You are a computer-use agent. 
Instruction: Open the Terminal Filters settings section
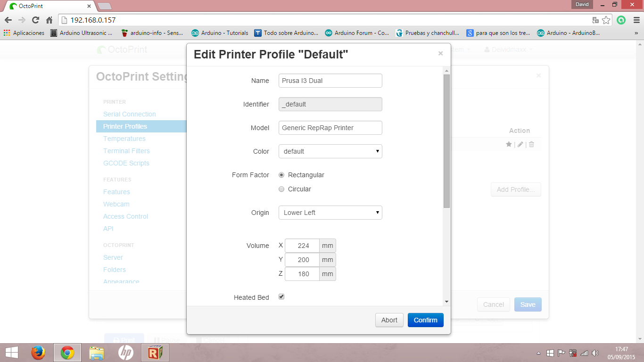pos(126,151)
